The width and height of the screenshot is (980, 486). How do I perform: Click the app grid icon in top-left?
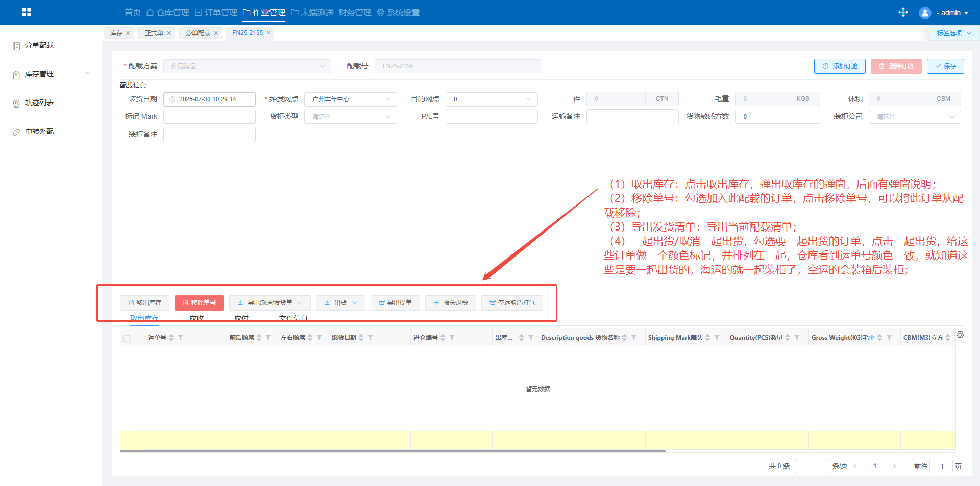pos(27,12)
